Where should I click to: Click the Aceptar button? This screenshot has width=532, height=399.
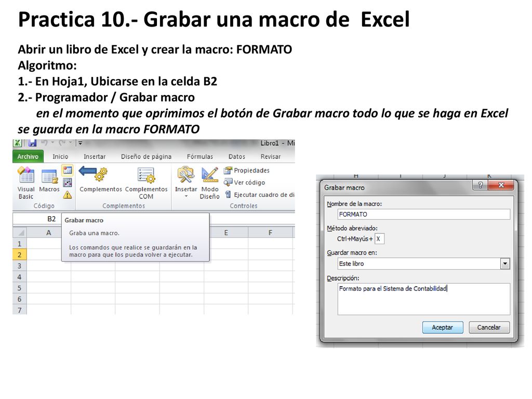[443, 327]
